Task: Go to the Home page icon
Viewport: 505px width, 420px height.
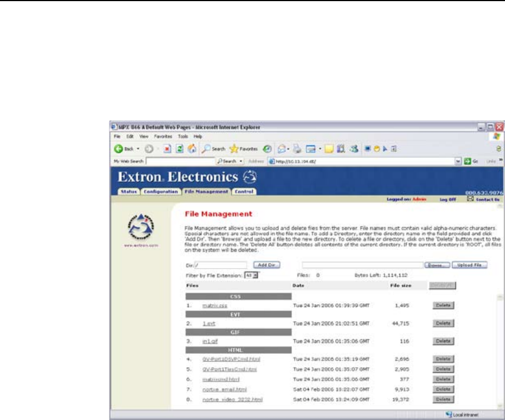Action: [x=192, y=149]
